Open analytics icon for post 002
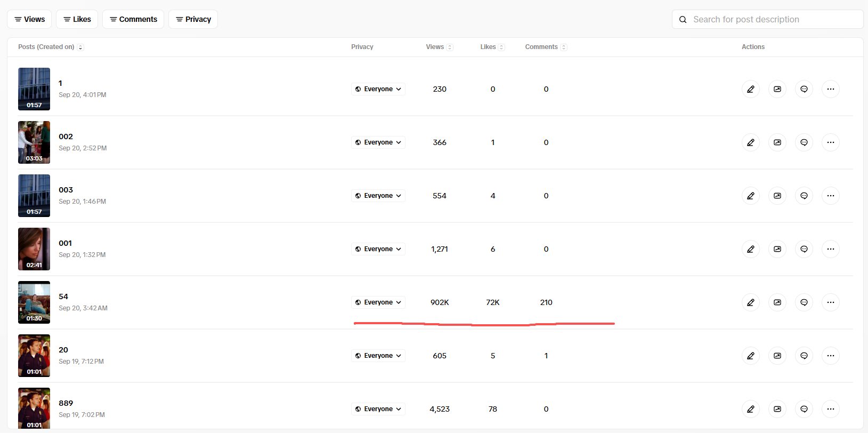The image size is (868, 433). pyautogui.click(x=777, y=142)
